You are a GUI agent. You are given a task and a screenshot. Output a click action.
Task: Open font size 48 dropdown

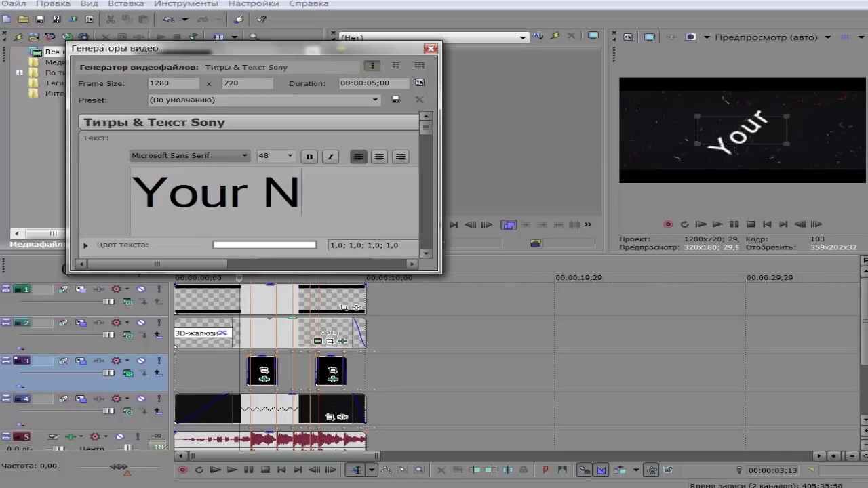point(290,156)
